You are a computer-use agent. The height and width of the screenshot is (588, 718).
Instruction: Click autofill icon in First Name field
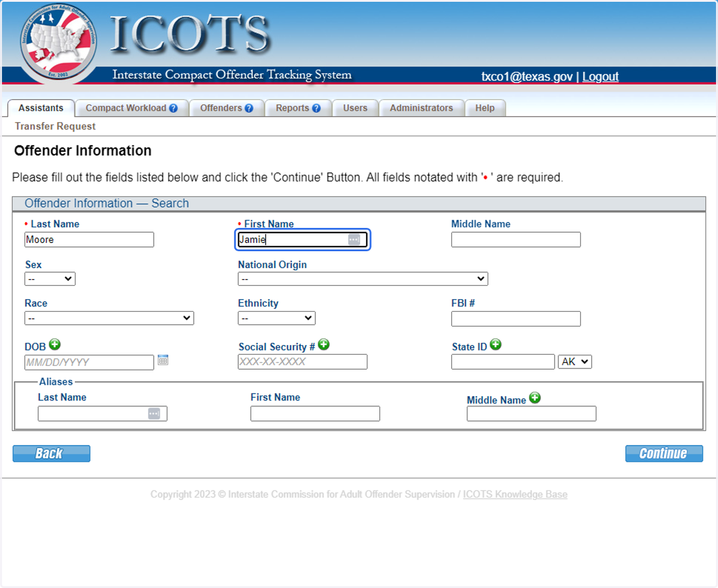coord(354,239)
